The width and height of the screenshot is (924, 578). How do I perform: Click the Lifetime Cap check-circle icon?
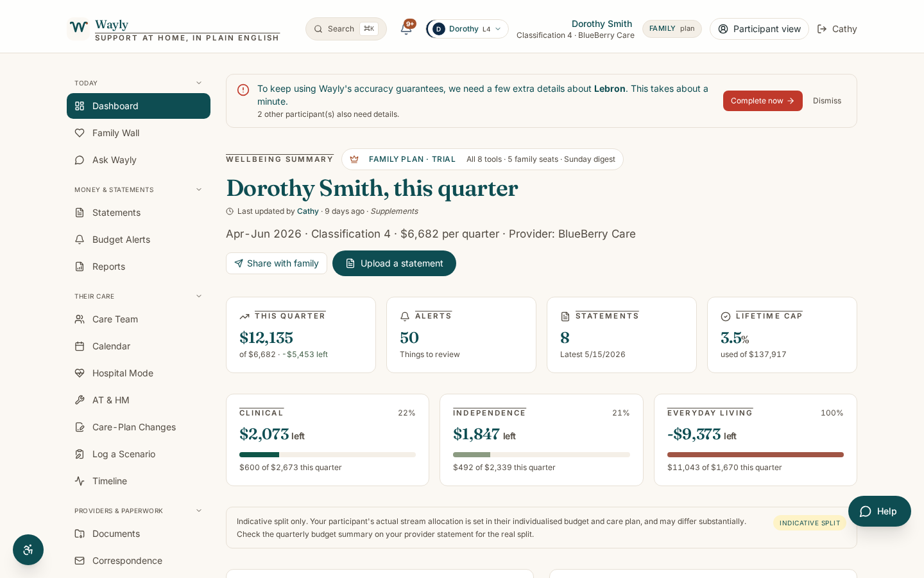click(726, 317)
